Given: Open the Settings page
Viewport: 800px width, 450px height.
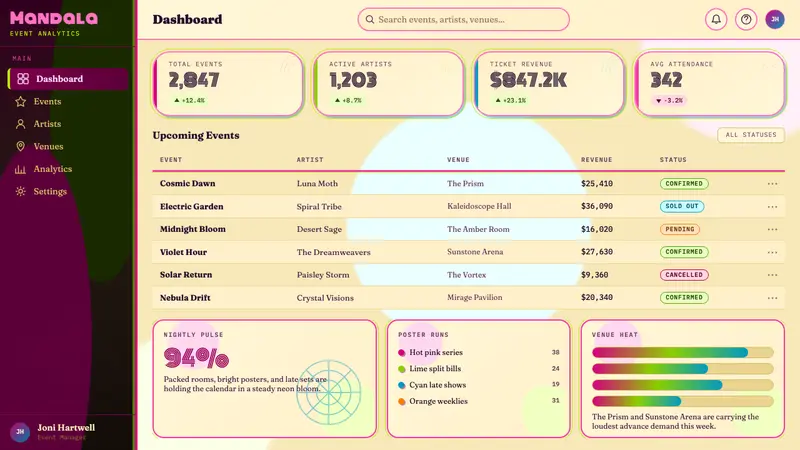Looking at the screenshot, I should [68, 191].
